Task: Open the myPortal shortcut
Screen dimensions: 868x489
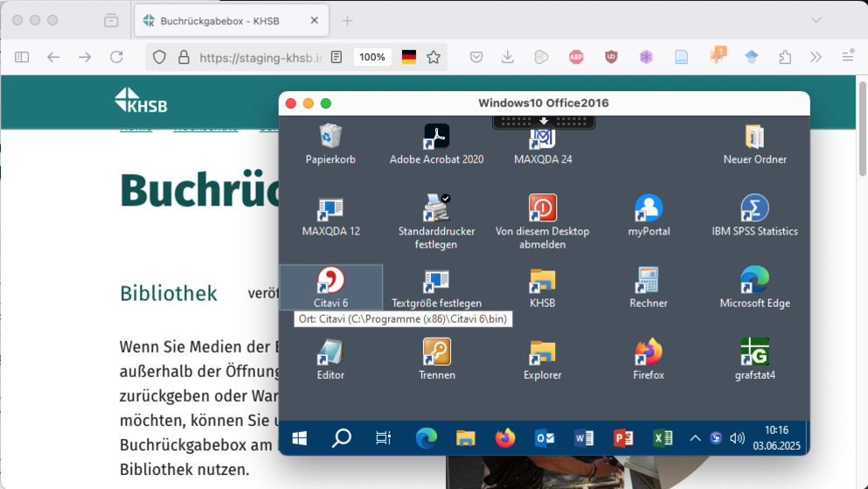Action: pyautogui.click(x=649, y=216)
